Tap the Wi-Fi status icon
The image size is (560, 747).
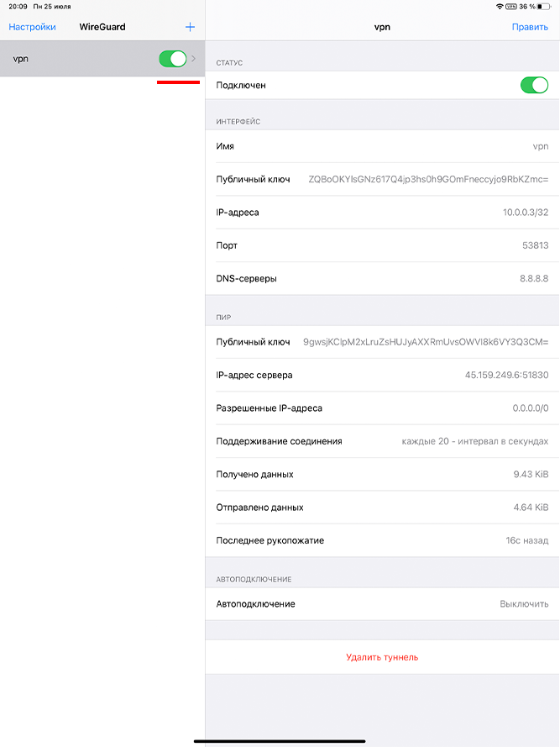tap(500, 6)
